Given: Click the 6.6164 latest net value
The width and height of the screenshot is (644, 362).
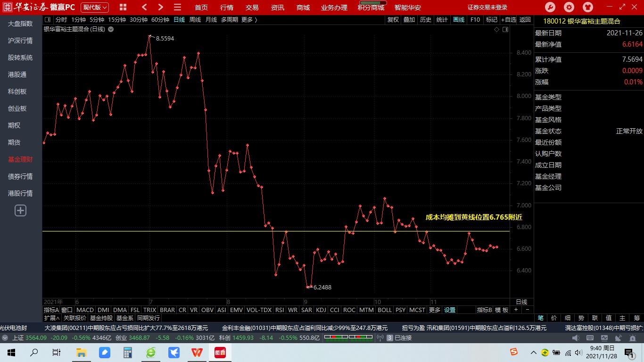Looking at the screenshot, I should coord(632,44).
